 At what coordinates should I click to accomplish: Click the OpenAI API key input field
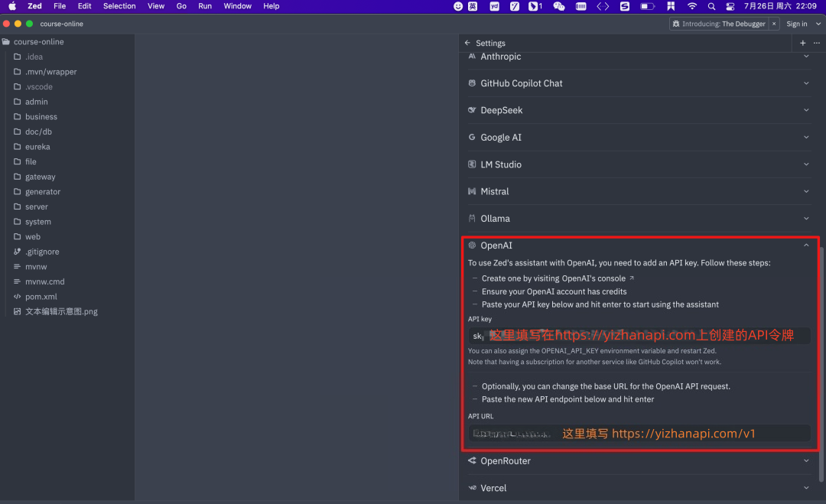639,336
